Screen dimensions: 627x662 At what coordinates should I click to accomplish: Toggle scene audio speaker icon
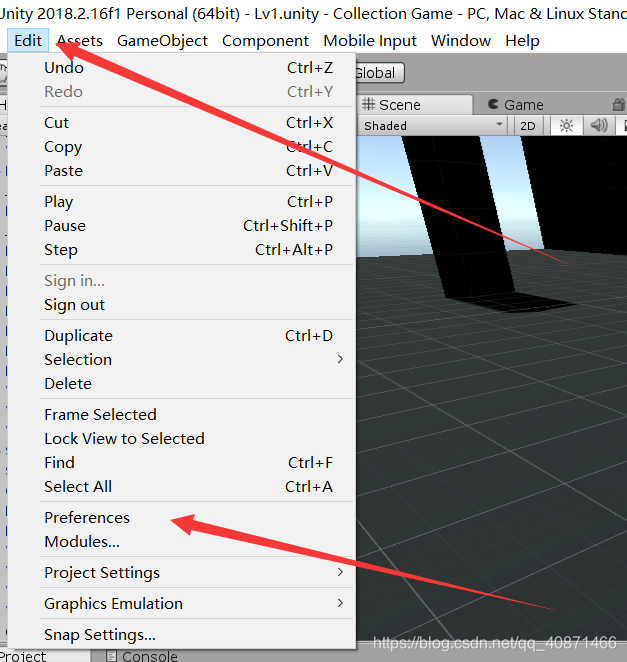point(599,126)
